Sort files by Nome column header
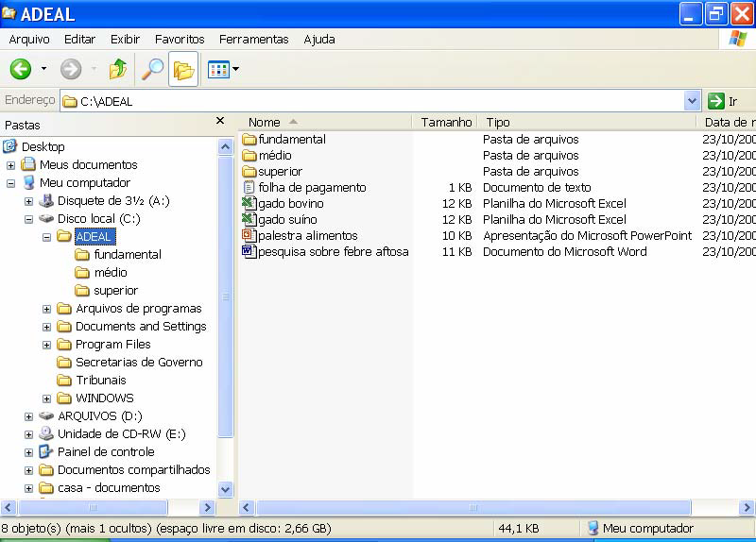The image size is (756, 542). click(x=325, y=123)
